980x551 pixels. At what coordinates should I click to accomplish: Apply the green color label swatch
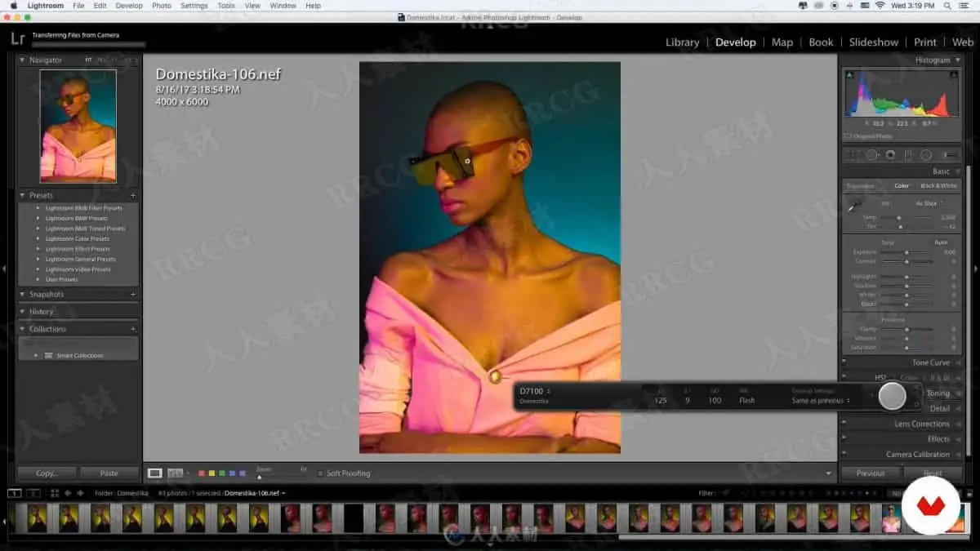(x=221, y=473)
